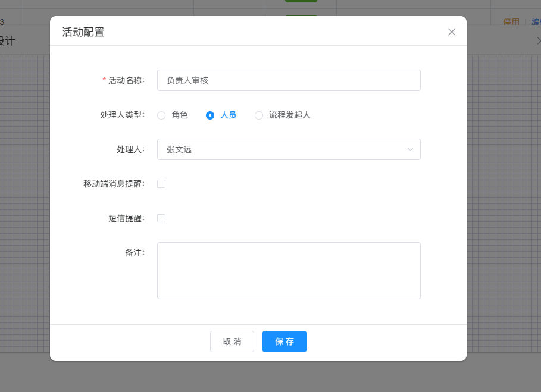Click the 活动名称 input field

point(289,80)
